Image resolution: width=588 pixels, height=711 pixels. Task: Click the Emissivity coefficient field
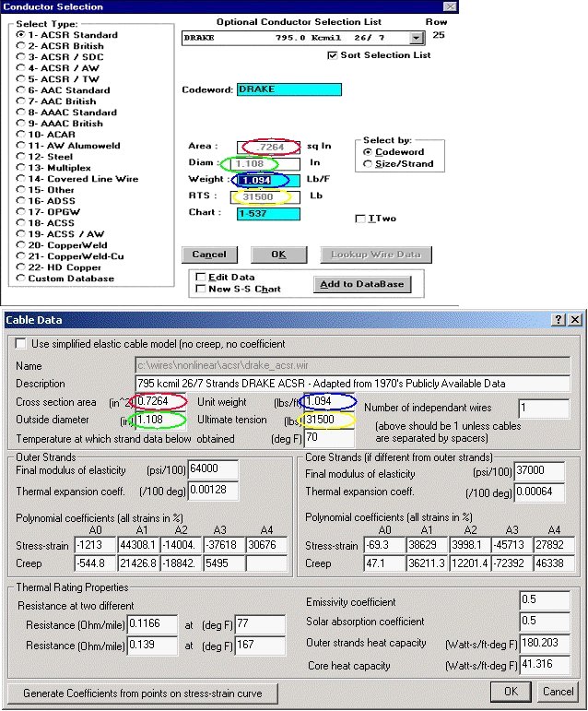point(545,600)
